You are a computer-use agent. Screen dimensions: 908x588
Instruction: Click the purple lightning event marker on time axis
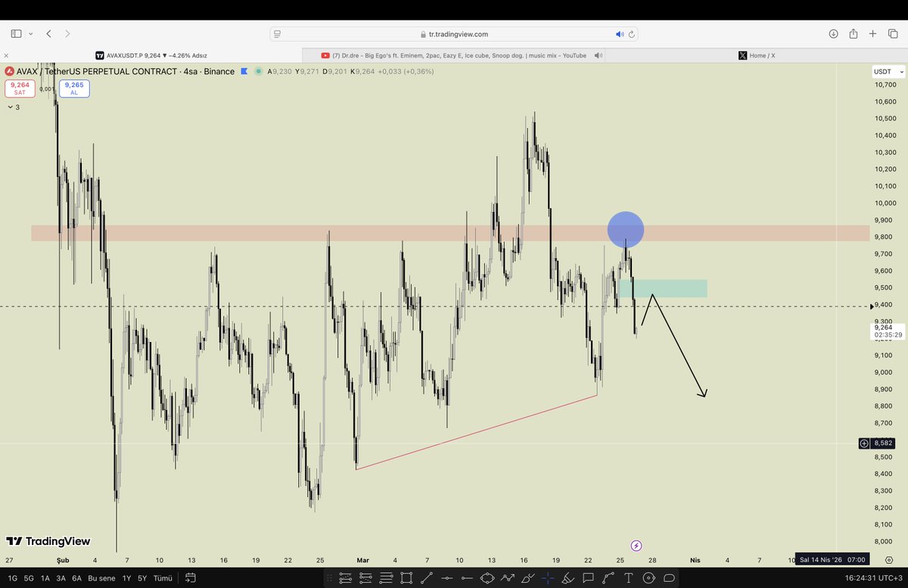tap(636, 546)
